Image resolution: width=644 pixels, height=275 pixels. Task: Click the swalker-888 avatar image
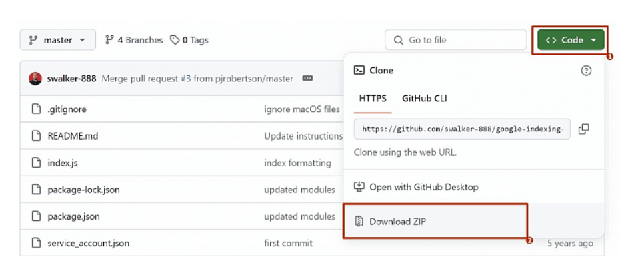click(x=35, y=78)
